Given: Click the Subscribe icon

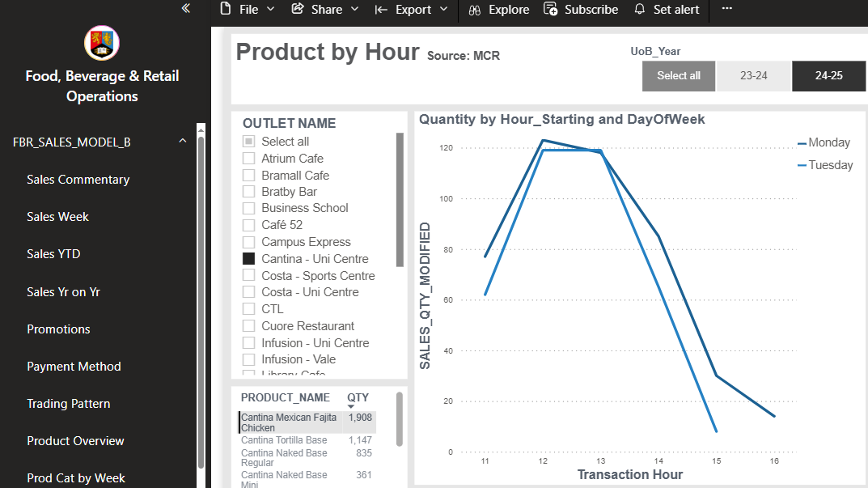Looking at the screenshot, I should click(x=551, y=11).
